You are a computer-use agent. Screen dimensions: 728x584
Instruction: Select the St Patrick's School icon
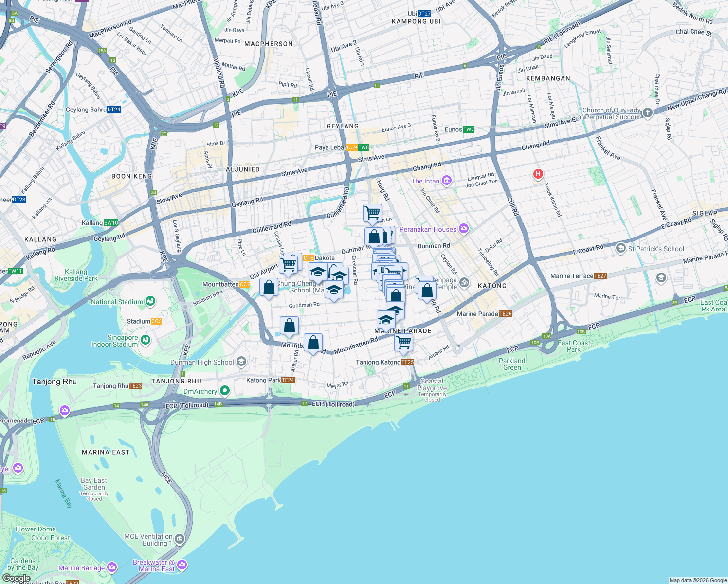pyautogui.click(x=620, y=248)
